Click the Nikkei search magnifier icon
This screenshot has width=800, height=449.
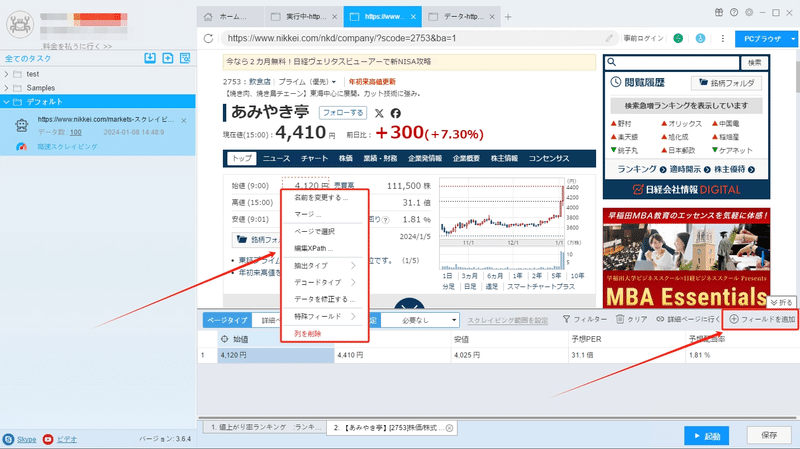click(x=612, y=62)
